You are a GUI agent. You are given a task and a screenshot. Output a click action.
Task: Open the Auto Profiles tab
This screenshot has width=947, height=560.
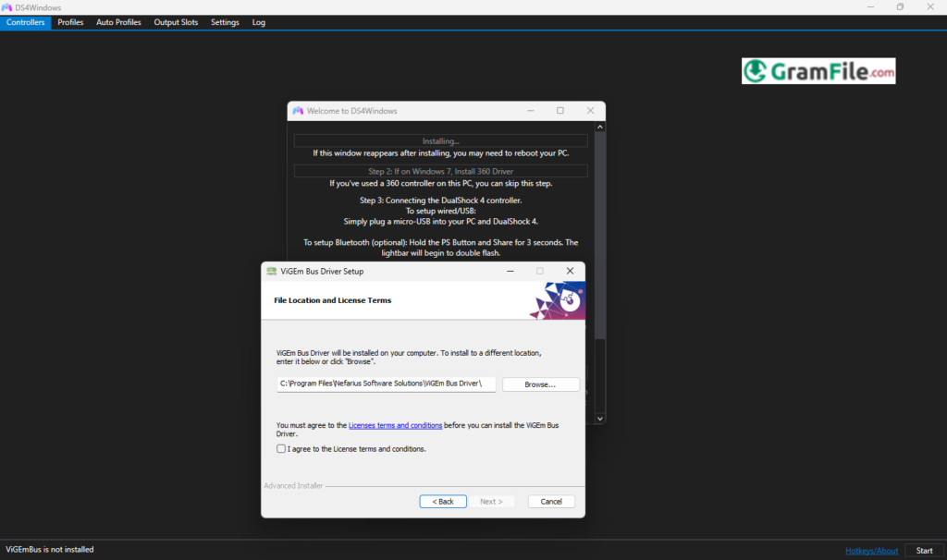click(x=117, y=22)
